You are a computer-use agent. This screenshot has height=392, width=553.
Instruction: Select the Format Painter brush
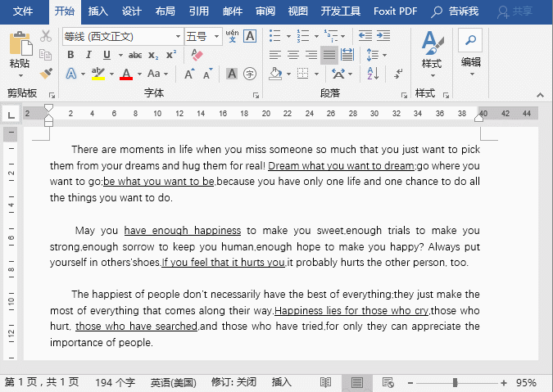pyautogui.click(x=46, y=74)
